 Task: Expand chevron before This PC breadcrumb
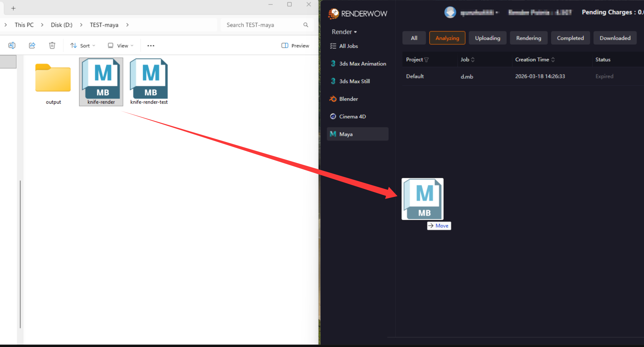pyautogui.click(x=6, y=25)
